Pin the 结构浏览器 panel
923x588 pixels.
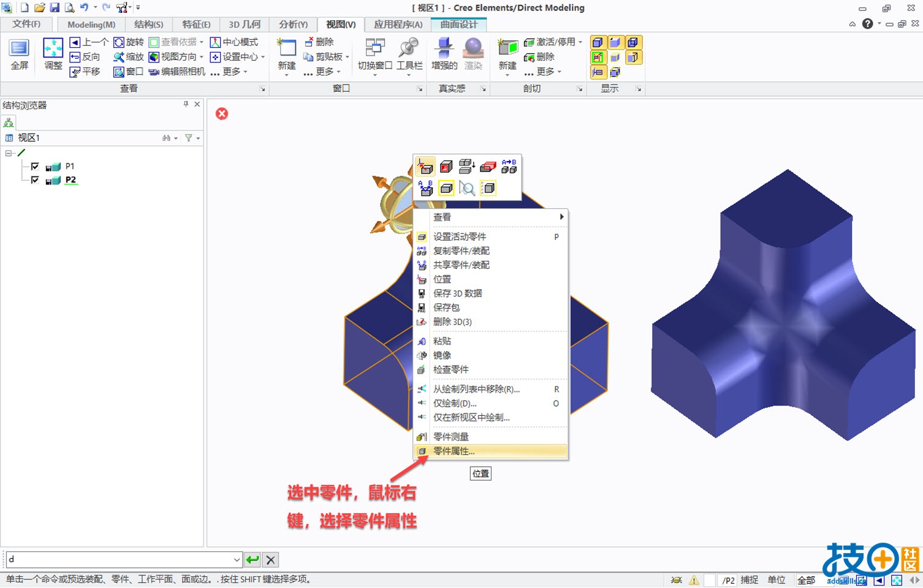186,104
